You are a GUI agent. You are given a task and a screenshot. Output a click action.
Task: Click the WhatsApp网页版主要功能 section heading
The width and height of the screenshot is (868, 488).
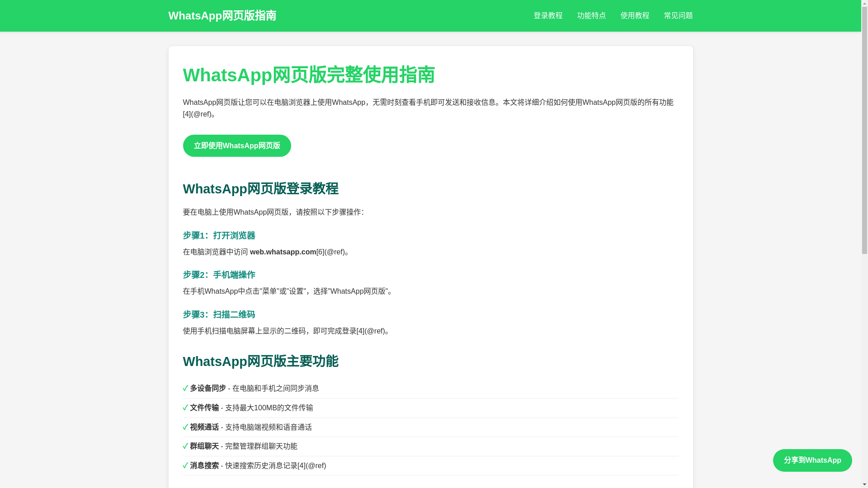pyautogui.click(x=260, y=361)
